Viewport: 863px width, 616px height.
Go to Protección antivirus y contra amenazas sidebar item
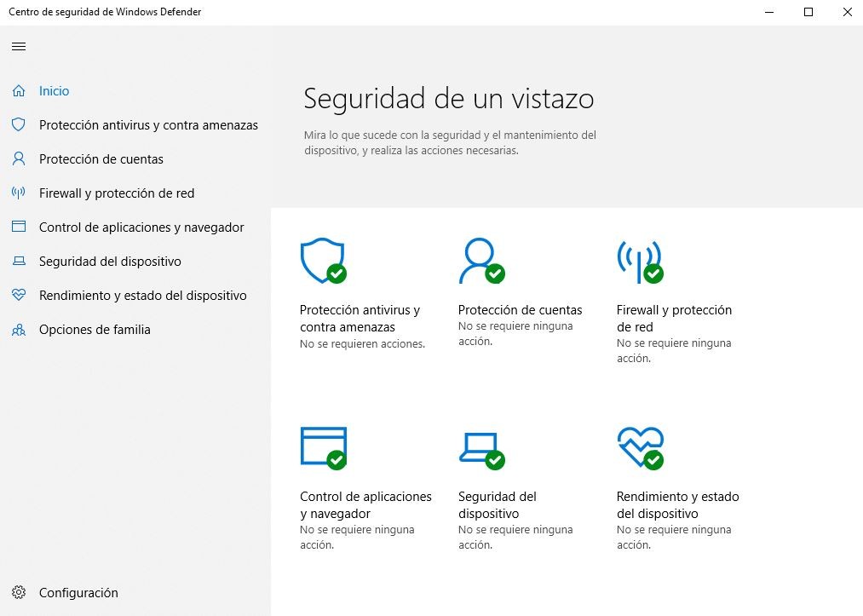click(148, 125)
